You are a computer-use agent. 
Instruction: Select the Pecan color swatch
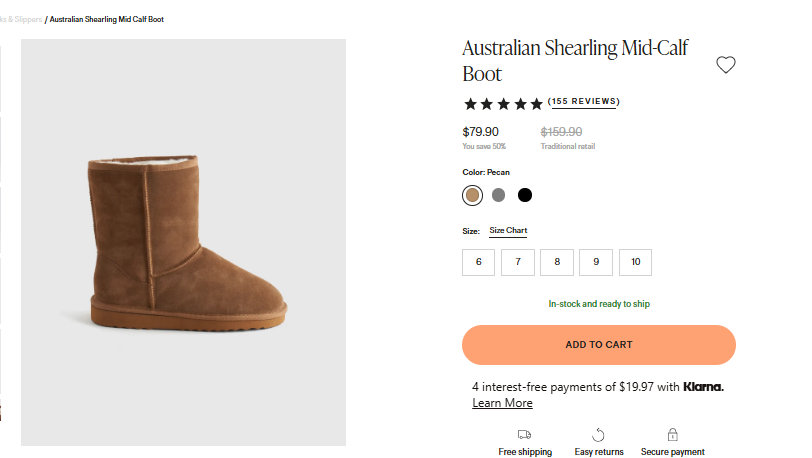click(x=473, y=195)
